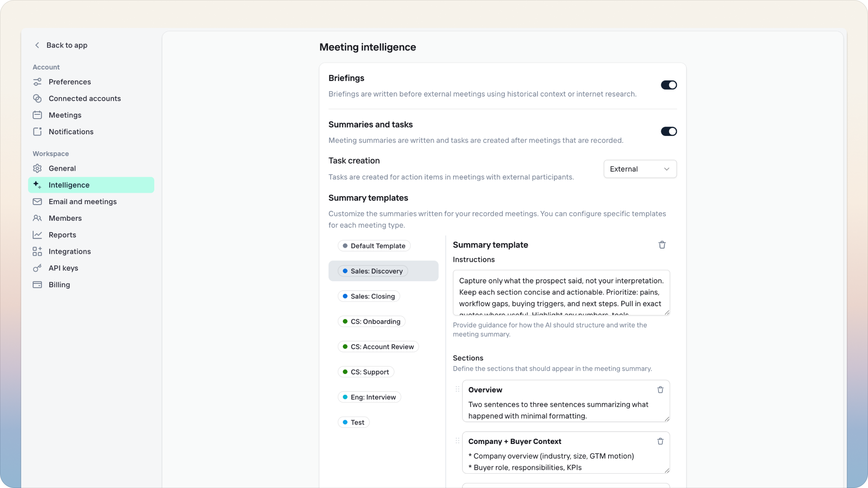This screenshot has width=868, height=488.
Task: Click the Account section label
Action: pos(46,67)
